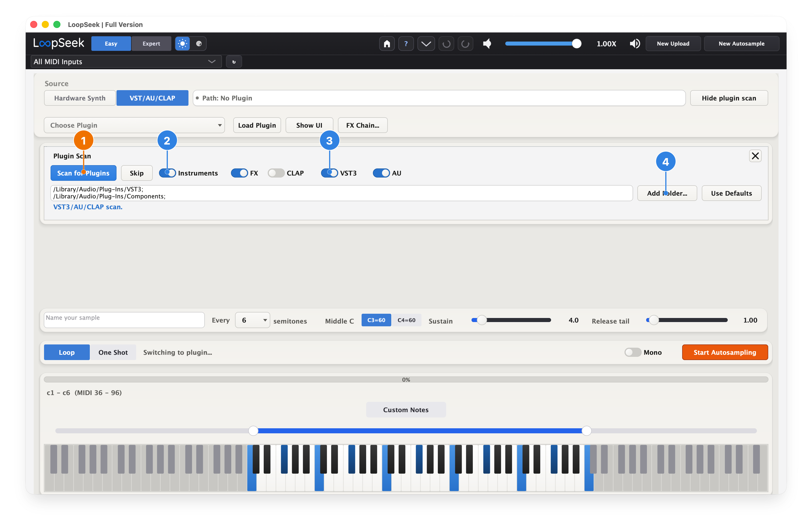The height and width of the screenshot is (529, 812).
Task: Open the All MIDI Inputs dropdown
Action: pos(126,62)
